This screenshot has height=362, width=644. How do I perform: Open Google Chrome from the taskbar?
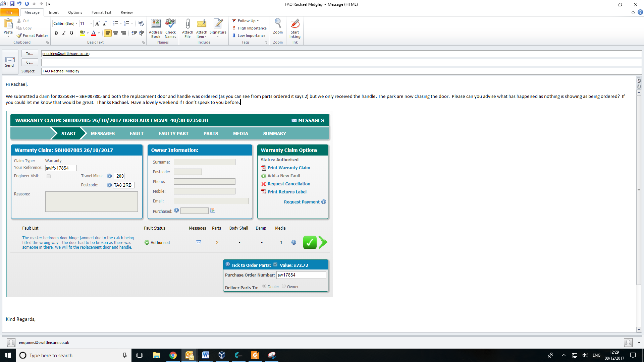point(173,355)
